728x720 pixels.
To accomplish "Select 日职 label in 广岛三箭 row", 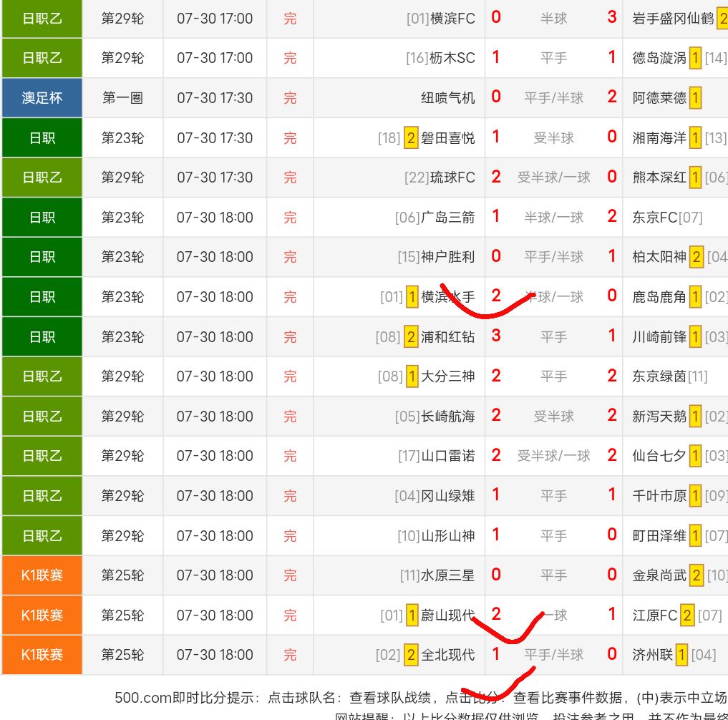I will tap(42, 218).
